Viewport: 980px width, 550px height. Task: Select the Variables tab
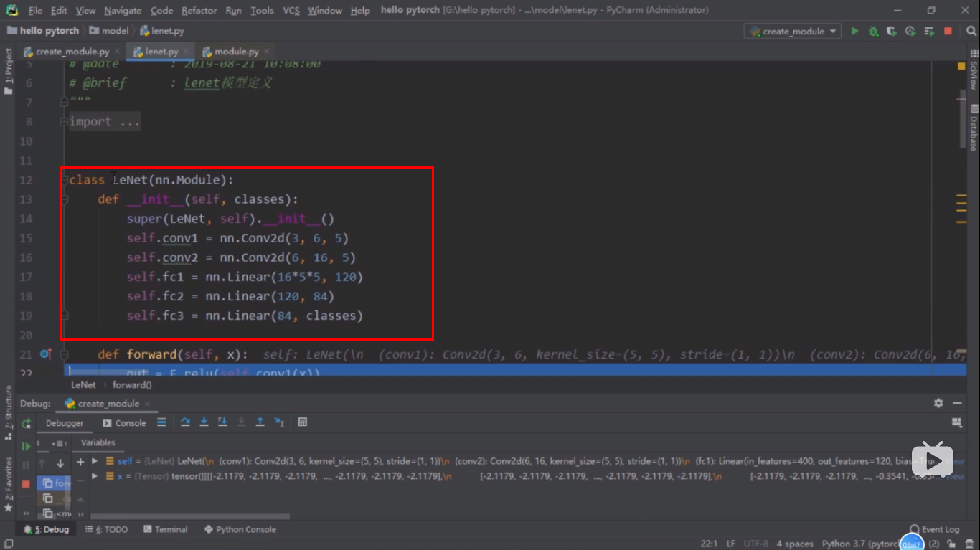pos(98,442)
